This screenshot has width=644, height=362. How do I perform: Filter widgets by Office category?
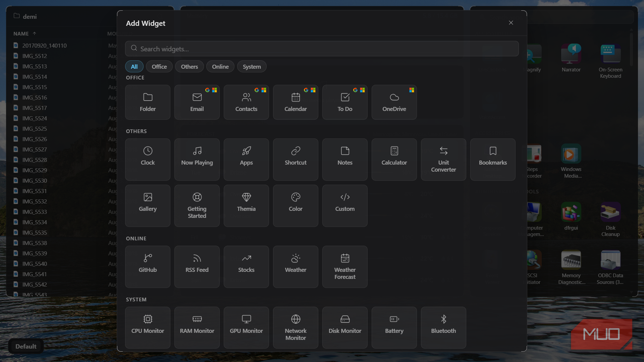pyautogui.click(x=159, y=67)
